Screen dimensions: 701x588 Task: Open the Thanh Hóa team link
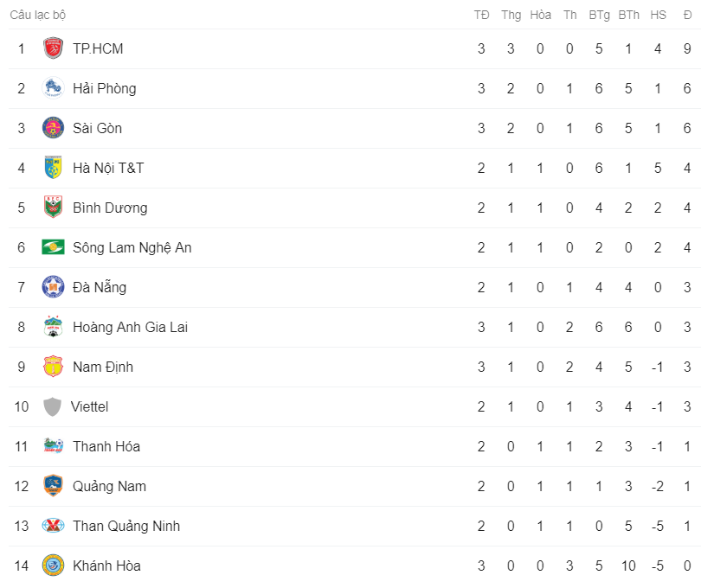(106, 446)
